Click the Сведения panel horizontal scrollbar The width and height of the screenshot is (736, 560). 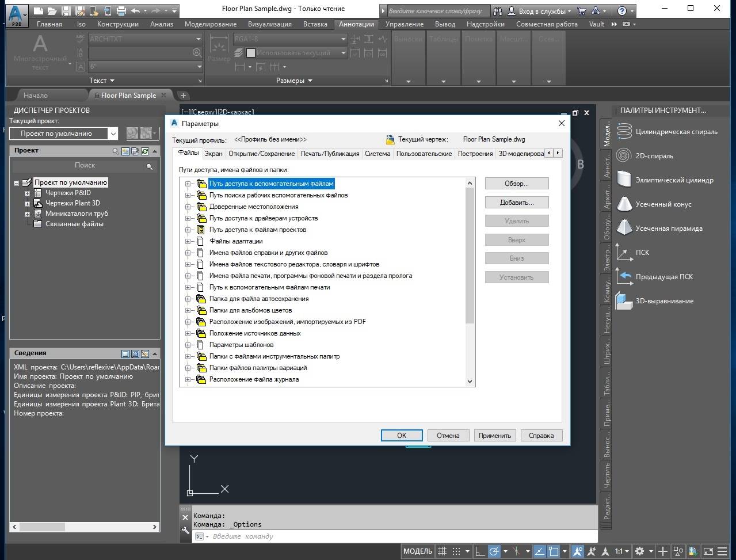85,527
